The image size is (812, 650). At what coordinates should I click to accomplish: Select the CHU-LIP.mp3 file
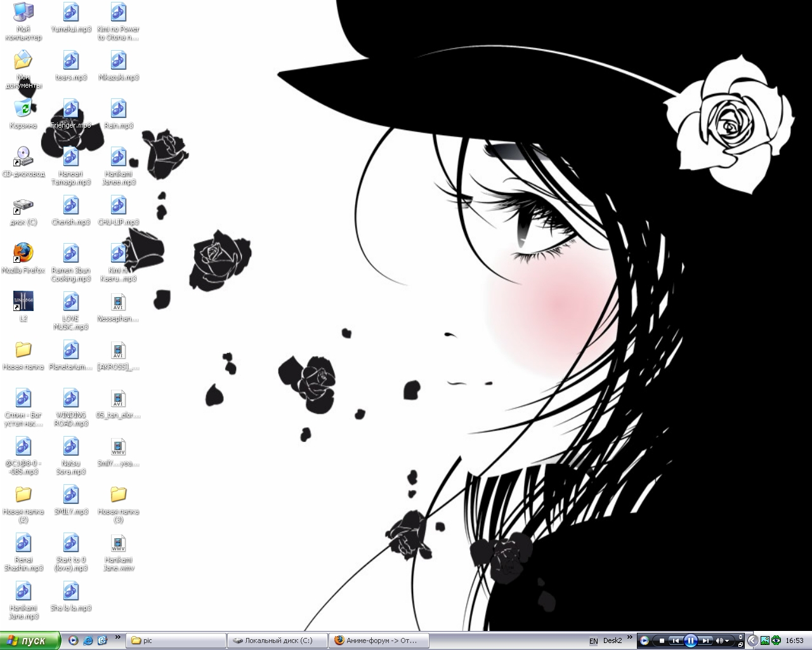click(x=119, y=210)
